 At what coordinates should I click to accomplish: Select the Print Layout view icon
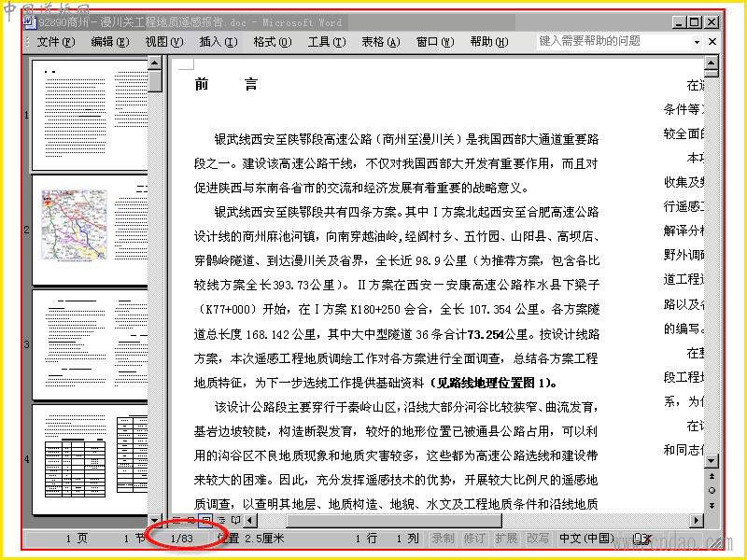[x=205, y=520]
